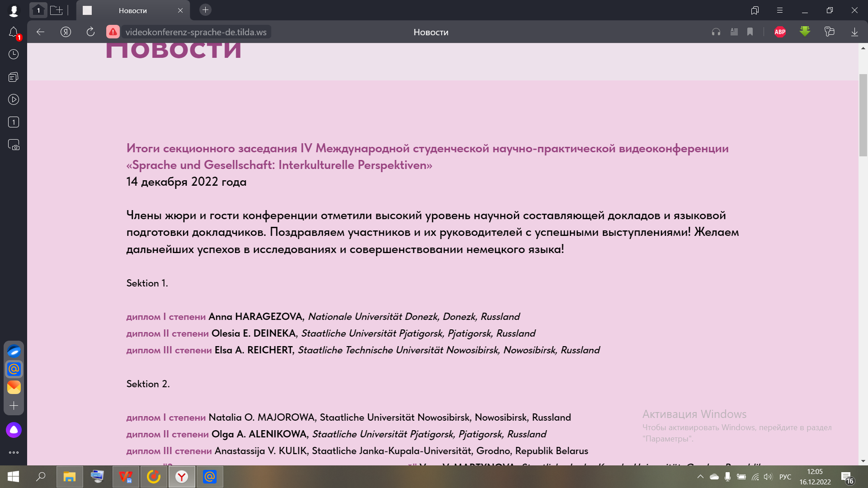Open the browser menu (three lines)
868x488 pixels.
coord(780,10)
